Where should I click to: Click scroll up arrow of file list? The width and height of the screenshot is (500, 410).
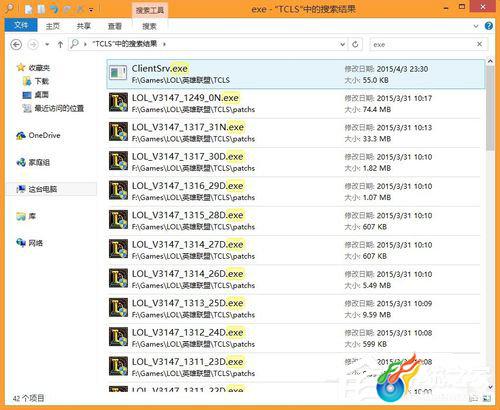coord(490,62)
